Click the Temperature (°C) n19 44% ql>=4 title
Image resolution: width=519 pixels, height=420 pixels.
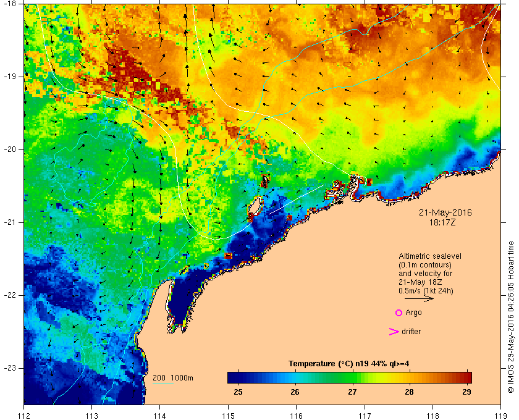click(x=349, y=364)
